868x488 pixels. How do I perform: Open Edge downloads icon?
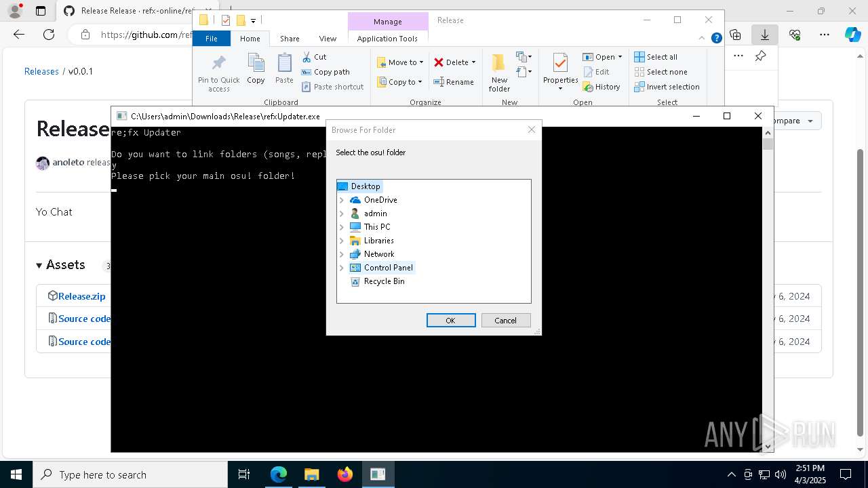click(765, 35)
